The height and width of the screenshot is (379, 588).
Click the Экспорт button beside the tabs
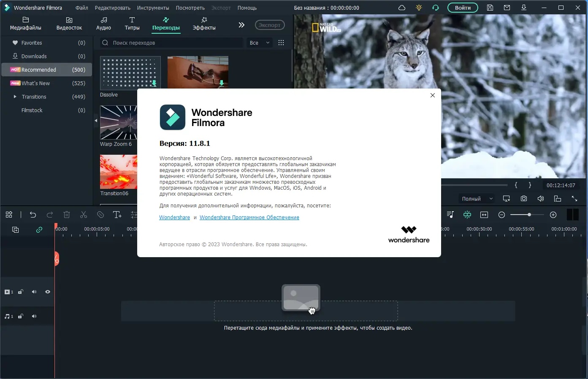click(x=270, y=25)
